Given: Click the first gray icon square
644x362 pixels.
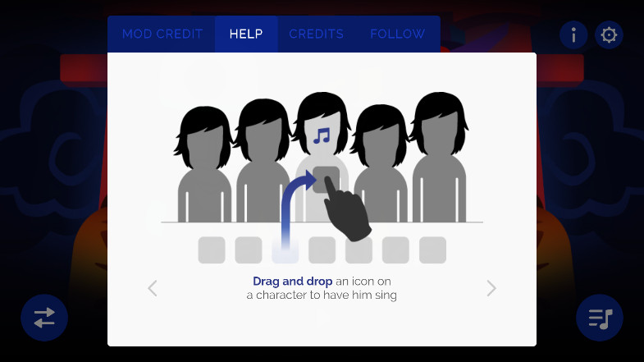Looking at the screenshot, I should pos(212,250).
